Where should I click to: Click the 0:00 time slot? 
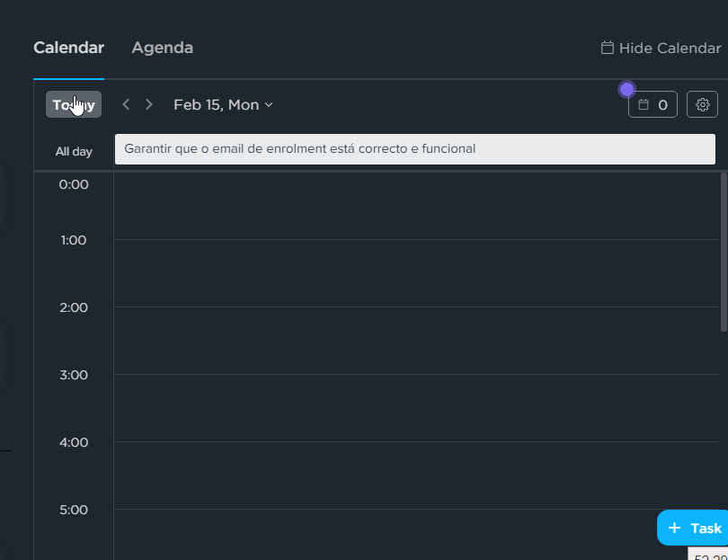coord(413,205)
